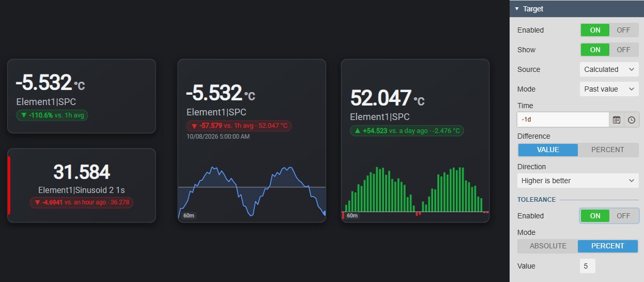
Task: Select ABSOLUTE tolerance mode
Action: [548, 246]
